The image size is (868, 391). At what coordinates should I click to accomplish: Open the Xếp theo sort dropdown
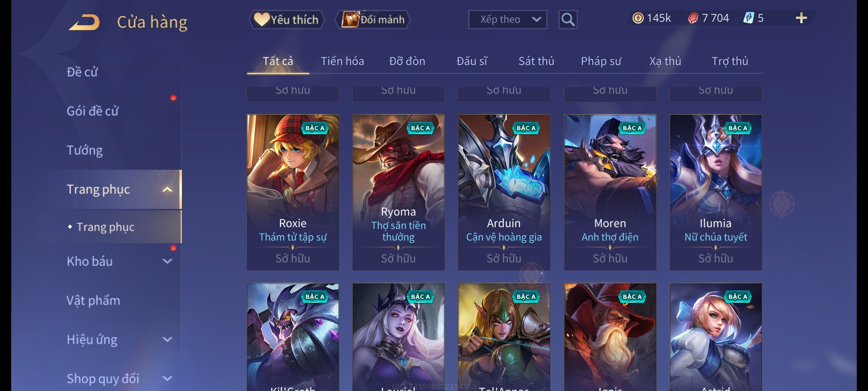click(507, 20)
